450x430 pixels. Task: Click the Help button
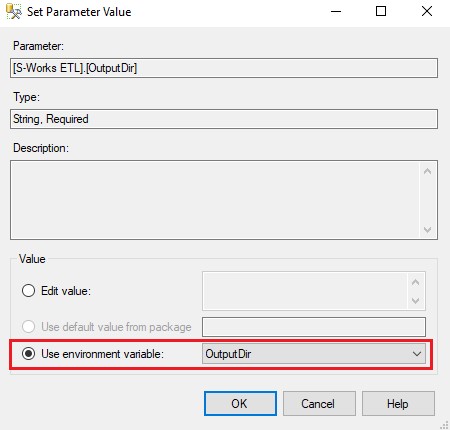(x=398, y=404)
